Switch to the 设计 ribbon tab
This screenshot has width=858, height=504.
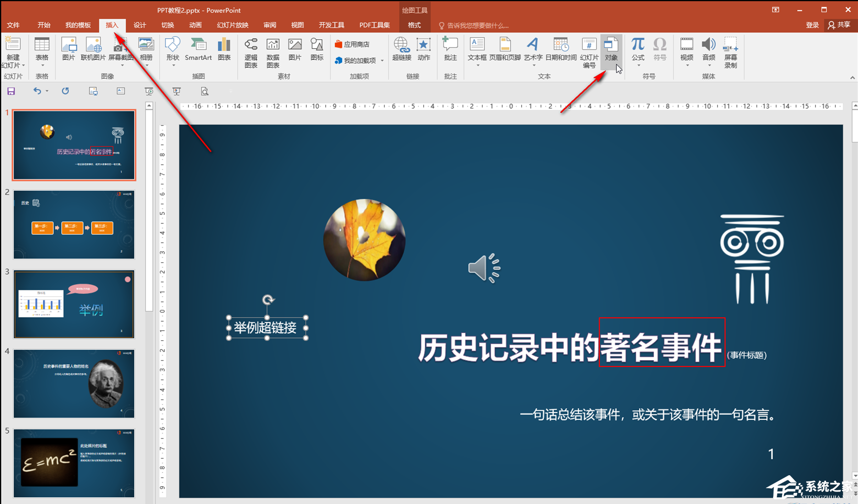[139, 25]
